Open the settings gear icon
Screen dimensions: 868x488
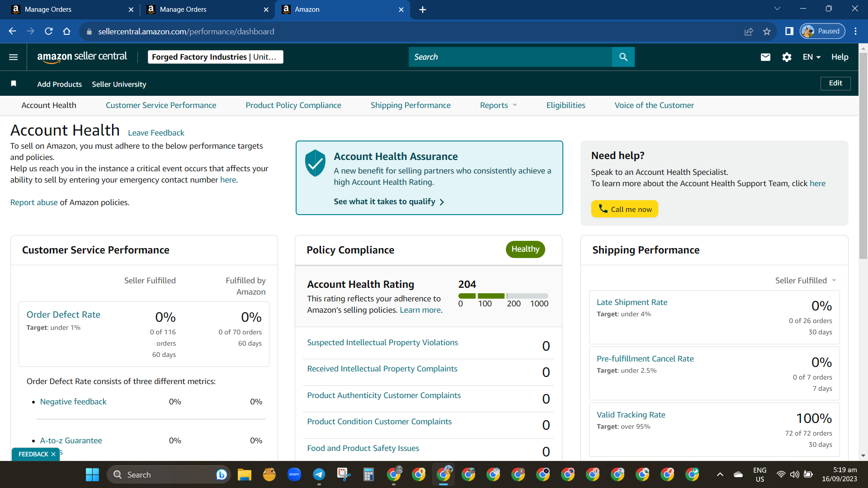787,57
